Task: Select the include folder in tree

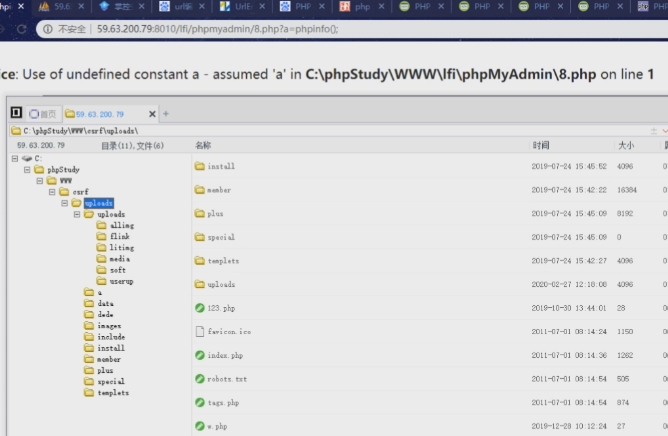Action: (x=105, y=337)
